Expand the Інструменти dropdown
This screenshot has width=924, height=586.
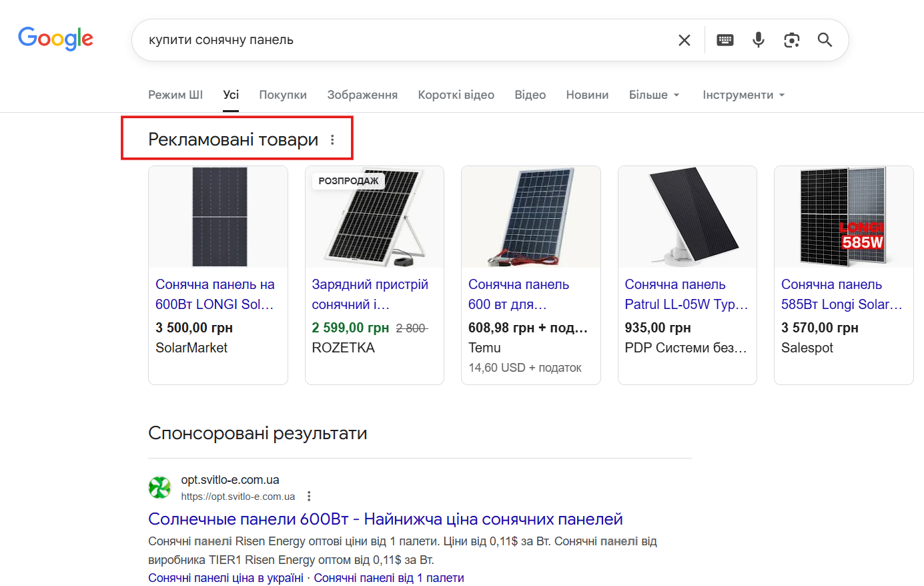(743, 95)
